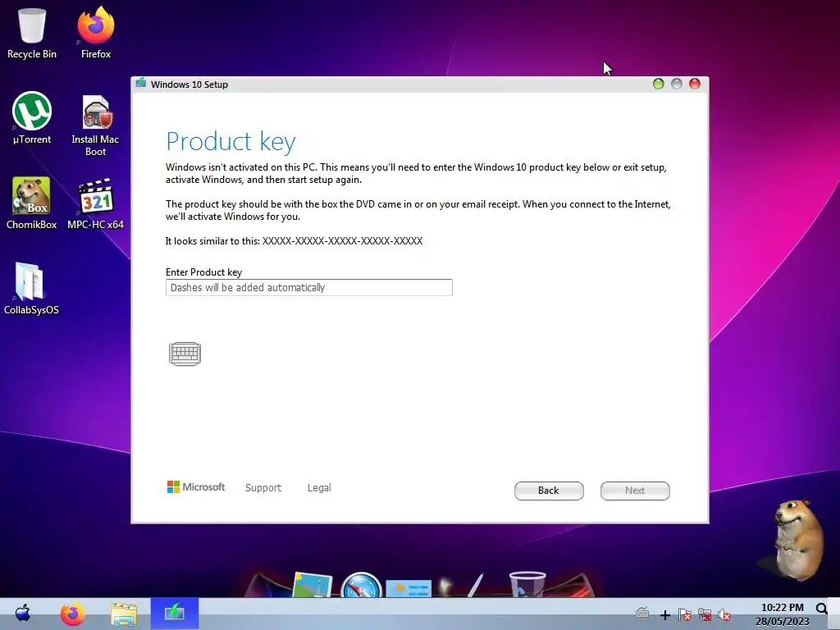Launch Firefox from the desktop shortcut
This screenshot has height=630, width=840.
point(96,33)
